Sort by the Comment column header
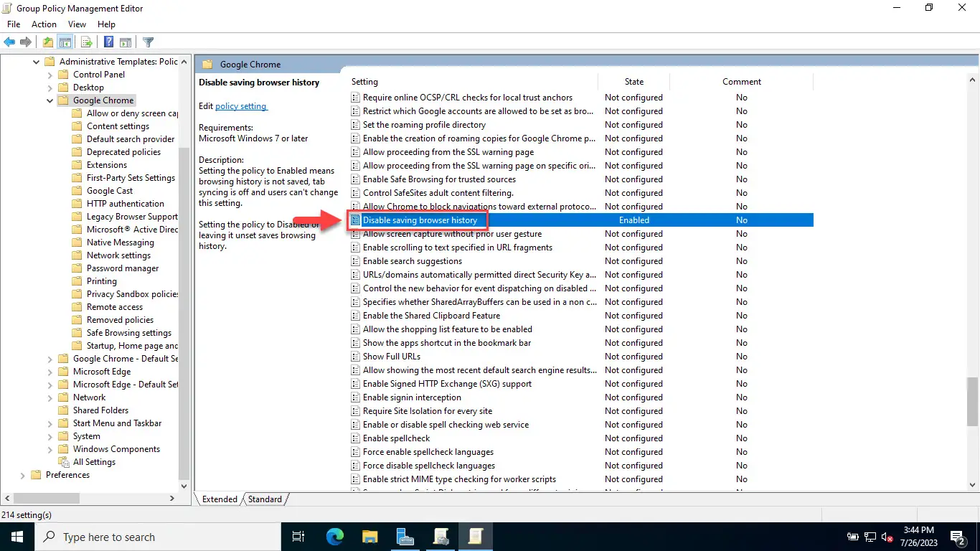Viewport: 980px width, 551px height. (742, 82)
